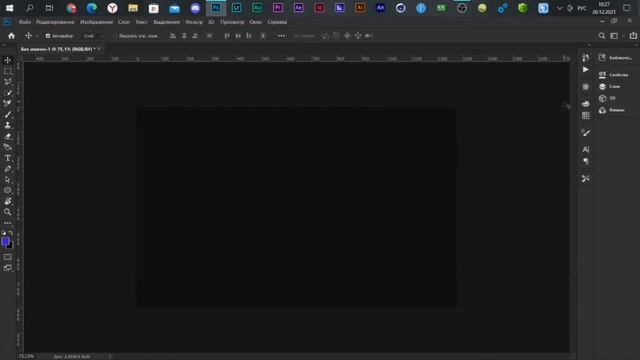Open the Character panel icon

[586, 149]
